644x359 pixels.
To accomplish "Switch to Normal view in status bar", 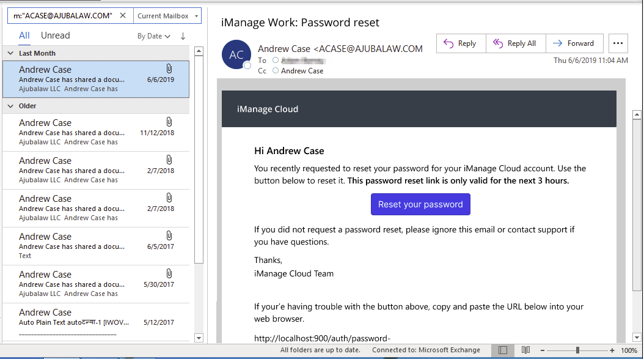I will 502,350.
